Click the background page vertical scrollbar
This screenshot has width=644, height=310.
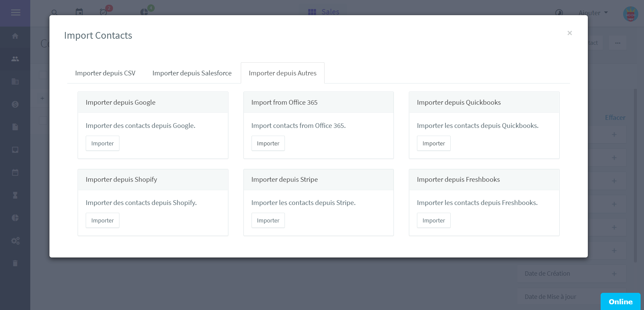tap(635, 175)
